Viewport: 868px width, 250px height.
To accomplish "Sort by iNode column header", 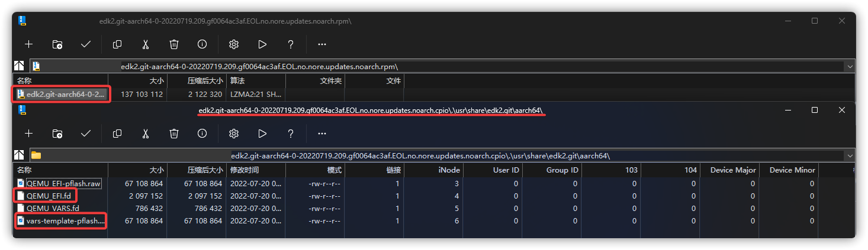I will [433, 170].
